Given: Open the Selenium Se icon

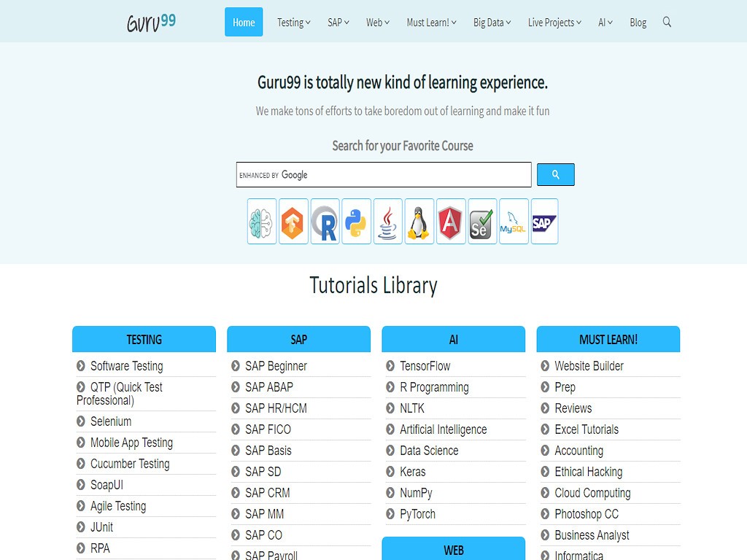Looking at the screenshot, I should point(482,222).
